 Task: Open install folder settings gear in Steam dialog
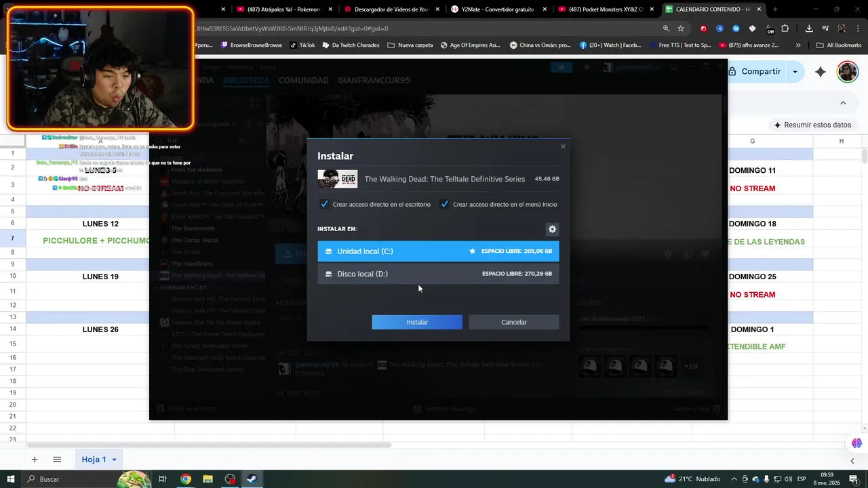coord(552,229)
